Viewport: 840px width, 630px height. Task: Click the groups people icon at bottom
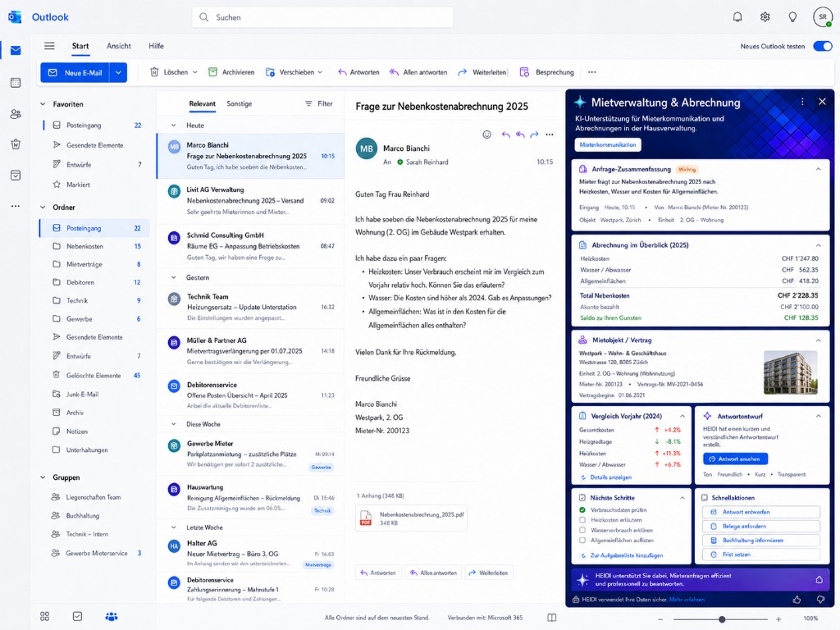tap(112, 617)
